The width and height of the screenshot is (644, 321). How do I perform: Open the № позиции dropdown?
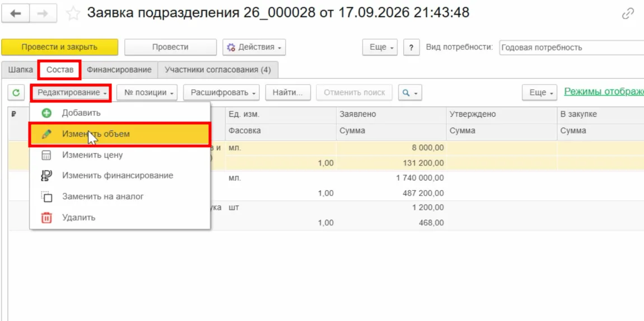pos(147,93)
